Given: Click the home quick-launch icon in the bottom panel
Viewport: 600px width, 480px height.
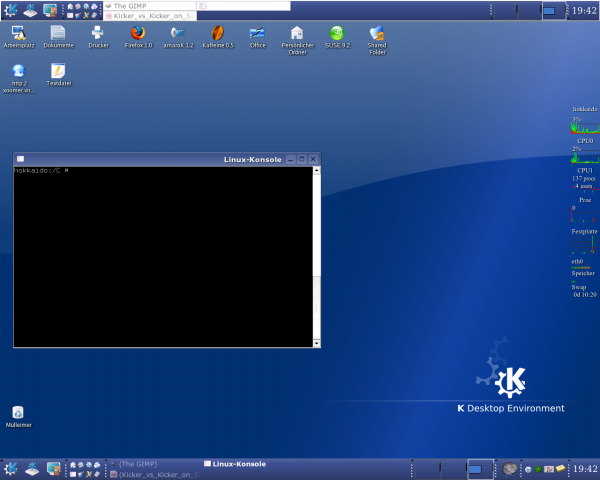Looking at the screenshot, I should 73,465.
